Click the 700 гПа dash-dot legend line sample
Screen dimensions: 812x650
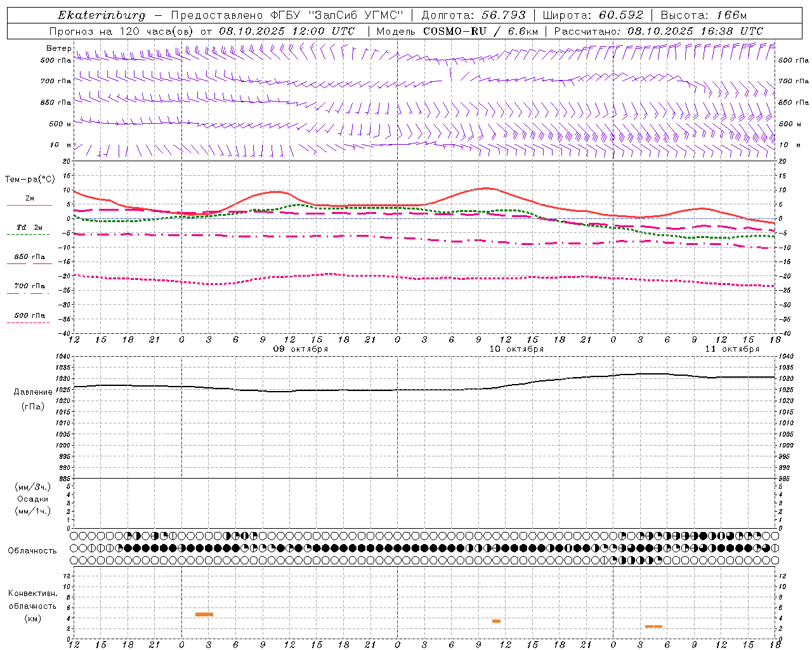(29, 293)
